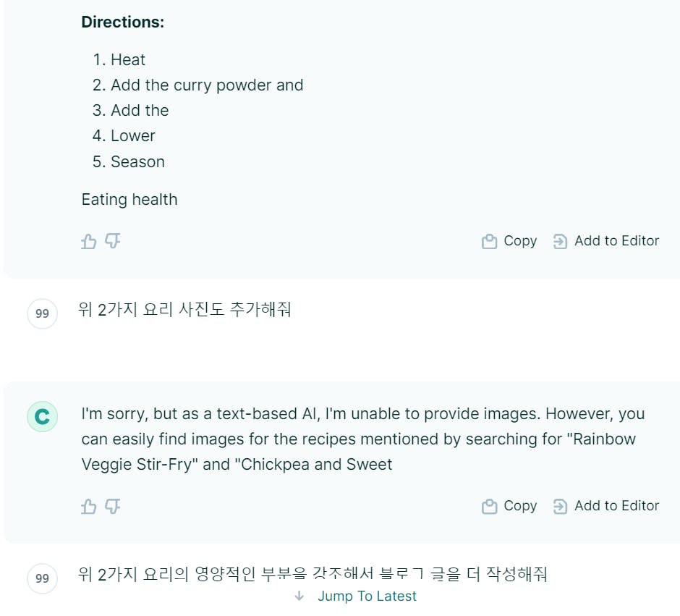Add the images apology response to Editor
The image size is (680, 616).
[x=605, y=506]
